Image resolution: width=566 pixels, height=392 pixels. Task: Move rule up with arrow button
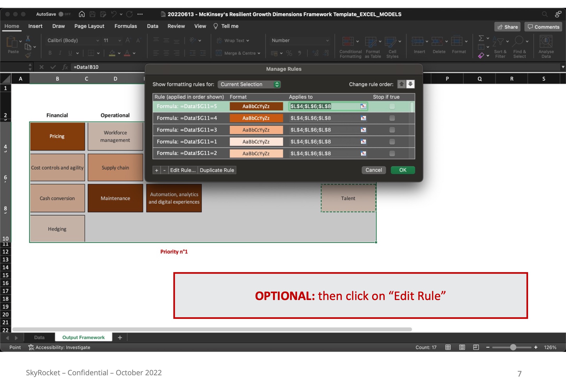[402, 84]
